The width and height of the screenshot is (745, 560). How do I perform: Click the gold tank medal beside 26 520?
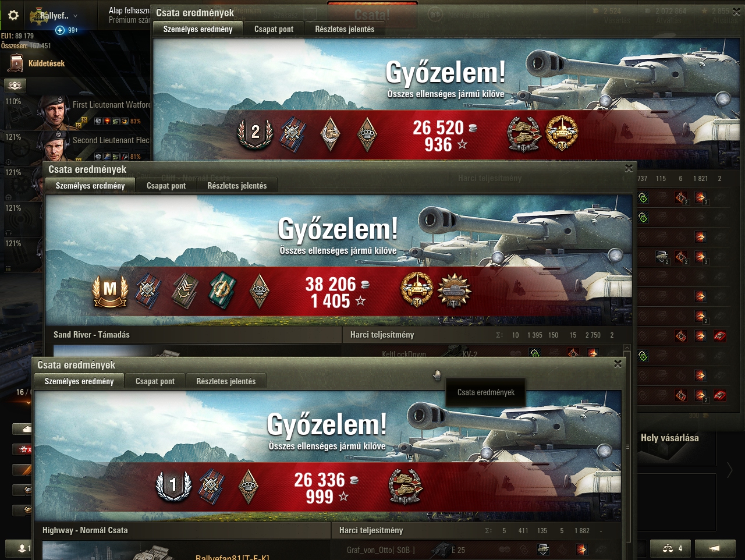coord(562,133)
